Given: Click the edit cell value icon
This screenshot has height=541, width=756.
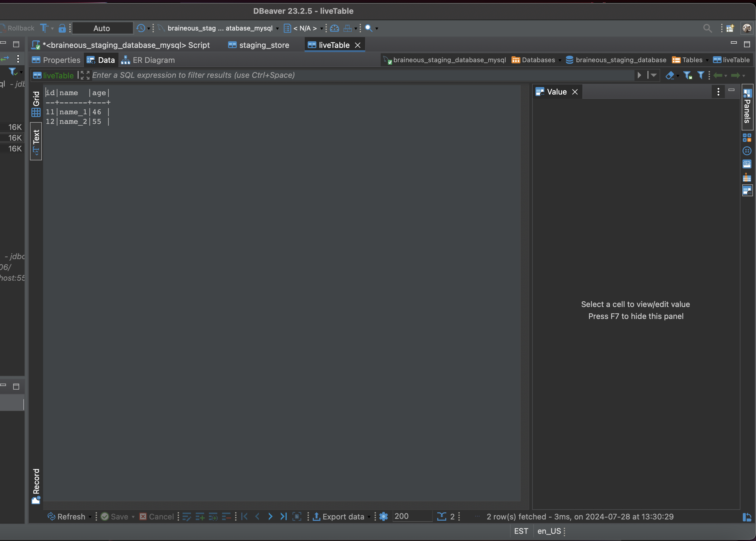Looking at the screenshot, I should tap(187, 517).
